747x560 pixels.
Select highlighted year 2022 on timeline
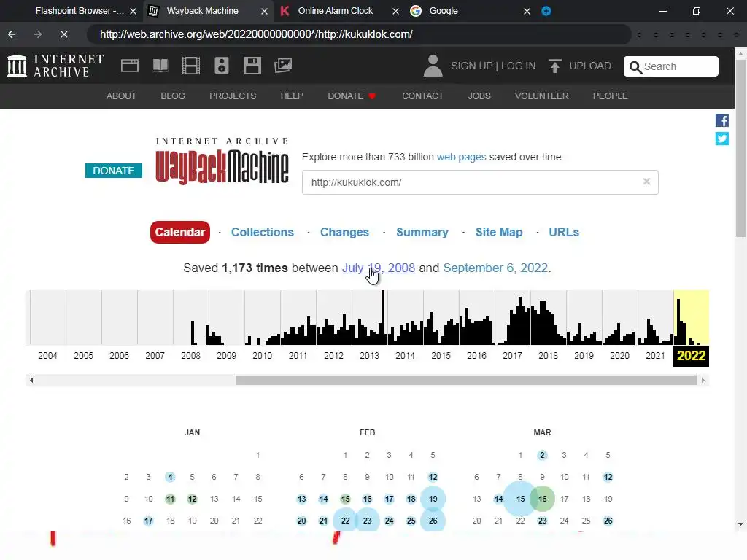click(x=691, y=356)
